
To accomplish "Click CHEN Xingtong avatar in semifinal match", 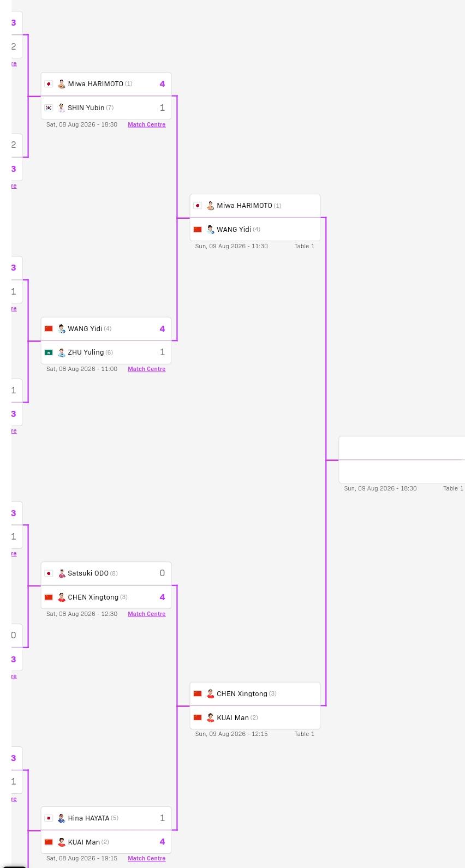I will pos(211,694).
